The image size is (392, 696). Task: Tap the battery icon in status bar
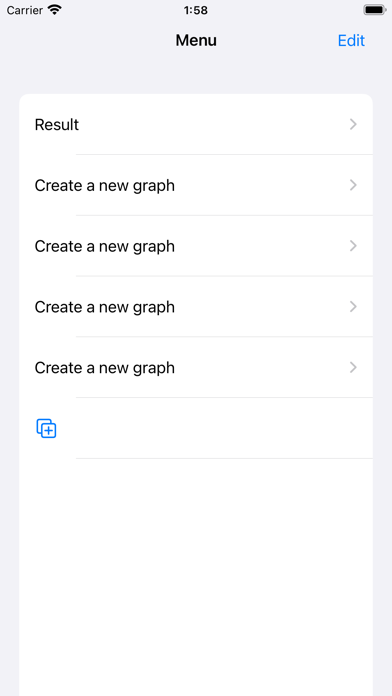[x=374, y=10]
